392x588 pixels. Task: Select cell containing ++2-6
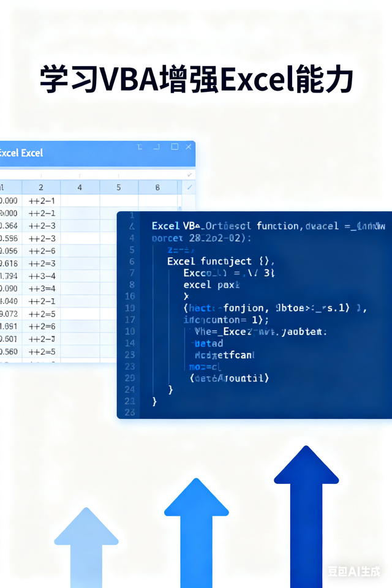point(41,251)
